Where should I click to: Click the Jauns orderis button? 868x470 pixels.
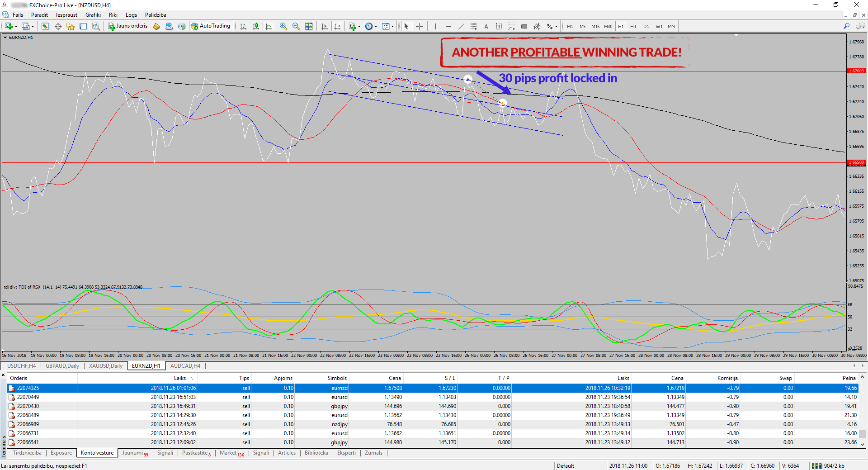(128, 26)
